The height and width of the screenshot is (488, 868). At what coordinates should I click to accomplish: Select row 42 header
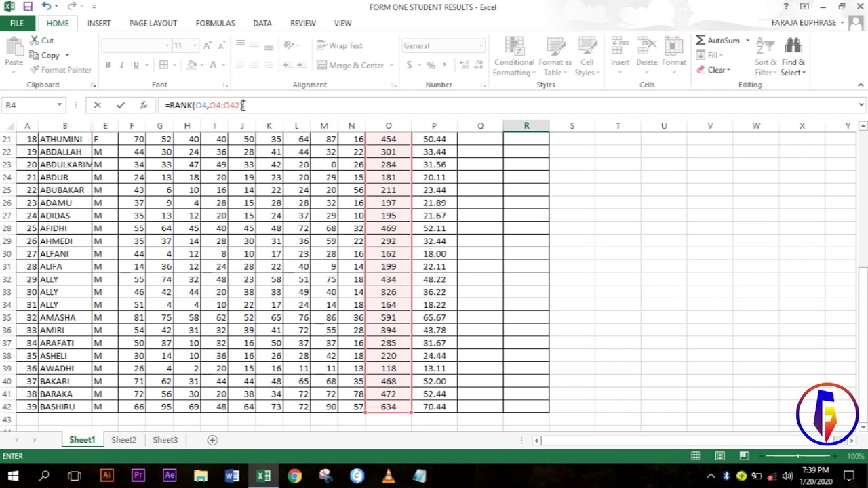coord(7,407)
